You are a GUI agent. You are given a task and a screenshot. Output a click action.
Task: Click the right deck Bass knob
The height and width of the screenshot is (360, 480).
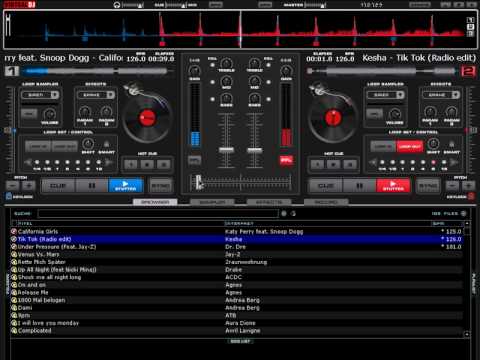(x=254, y=98)
